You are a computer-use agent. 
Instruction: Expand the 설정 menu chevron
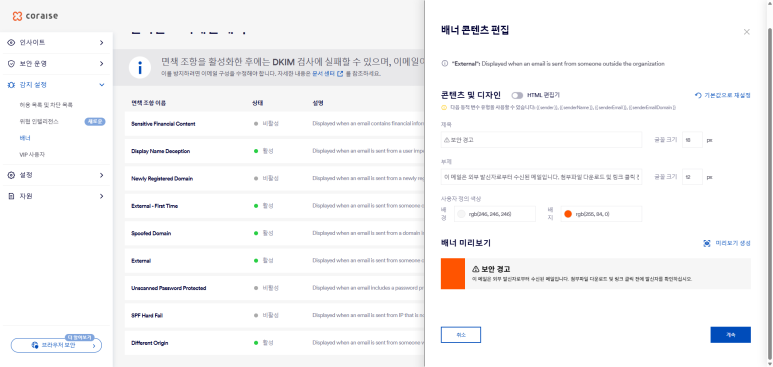[x=102, y=175]
